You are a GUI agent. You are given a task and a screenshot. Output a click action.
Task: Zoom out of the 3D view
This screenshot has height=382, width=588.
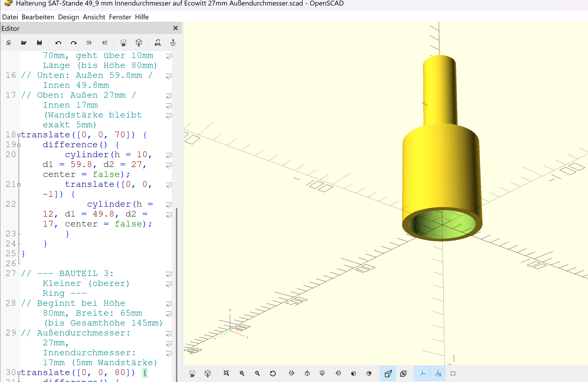(257, 373)
